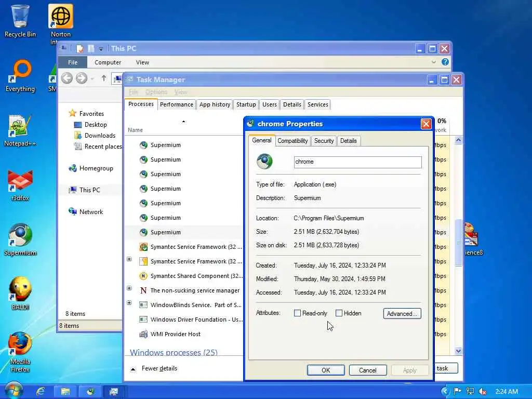Open the Details tab in chrome Properties

point(349,141)
